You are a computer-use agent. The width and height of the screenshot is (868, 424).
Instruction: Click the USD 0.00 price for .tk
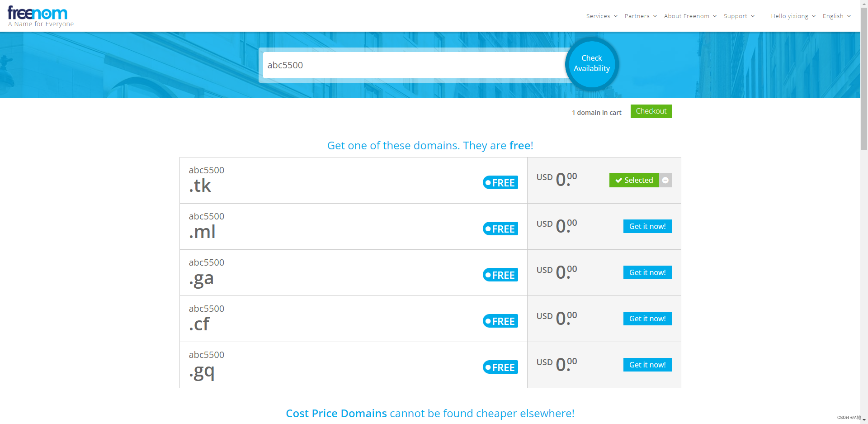pos(557,179)
